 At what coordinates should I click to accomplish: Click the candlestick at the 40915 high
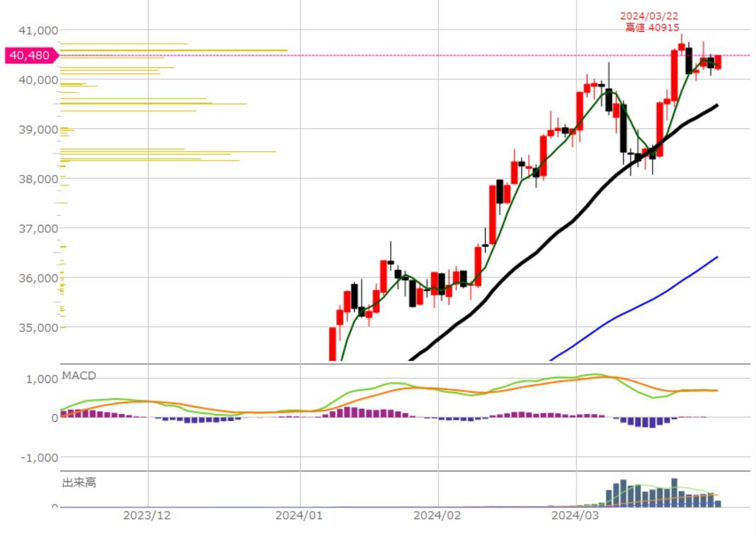[681, 46]
